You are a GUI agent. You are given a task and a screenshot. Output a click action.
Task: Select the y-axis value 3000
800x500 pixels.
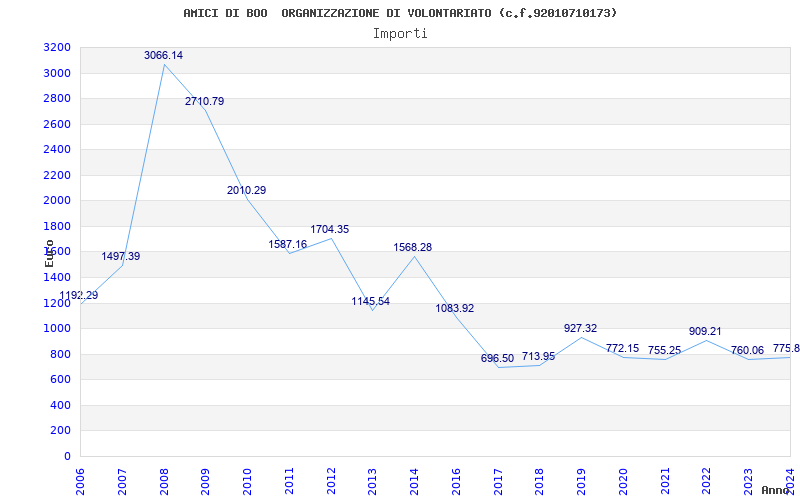pos(57,73)
